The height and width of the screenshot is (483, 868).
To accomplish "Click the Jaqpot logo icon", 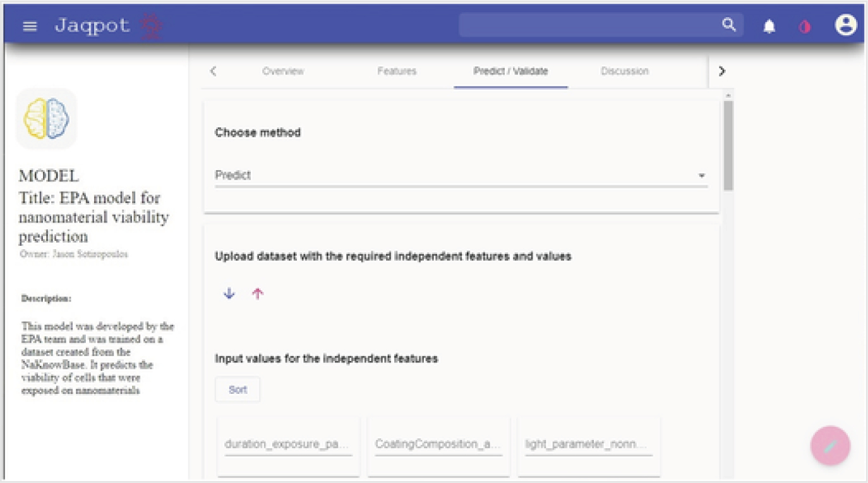I will (x=151, y=27).
